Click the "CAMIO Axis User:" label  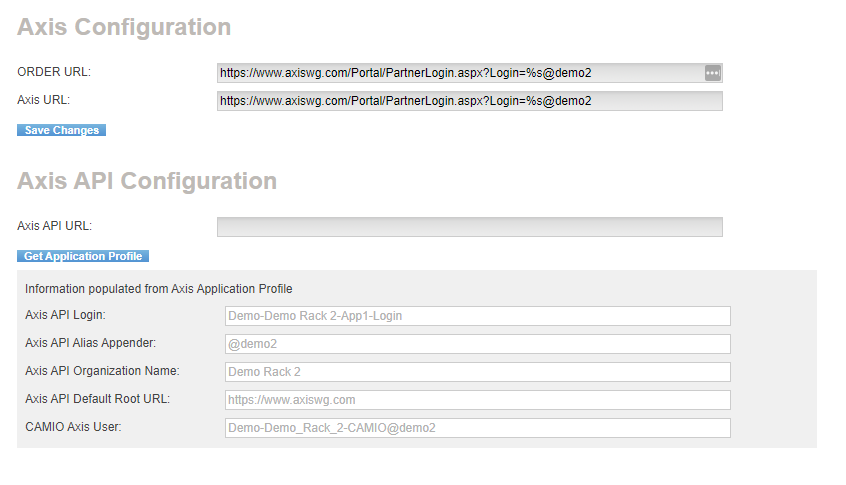[75, 427]
